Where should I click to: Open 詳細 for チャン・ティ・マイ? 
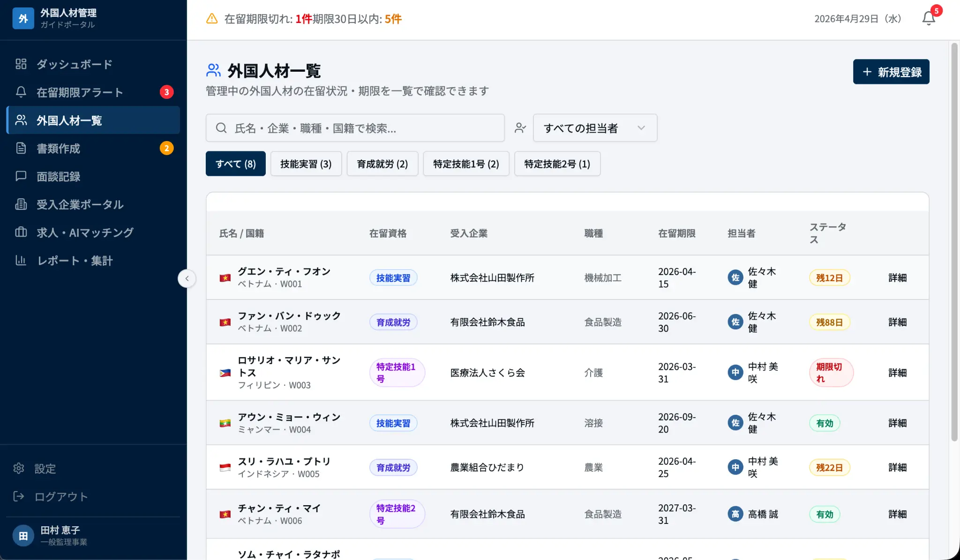(898, 515)
